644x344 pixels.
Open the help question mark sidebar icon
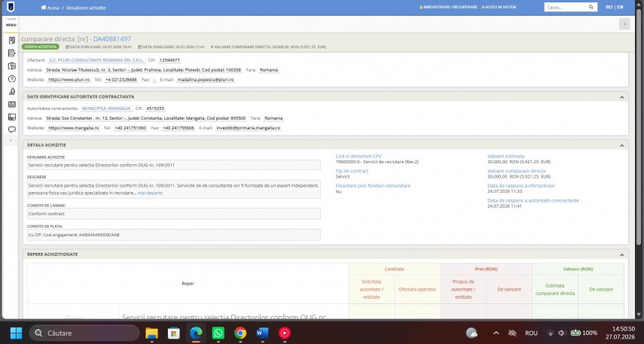(12, 78)
